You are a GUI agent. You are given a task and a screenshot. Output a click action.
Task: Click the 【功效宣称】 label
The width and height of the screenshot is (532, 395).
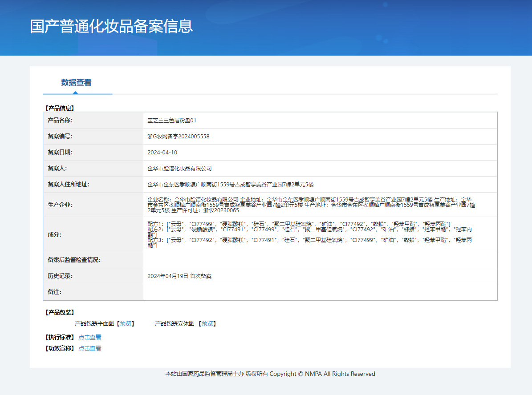(60, 348)
